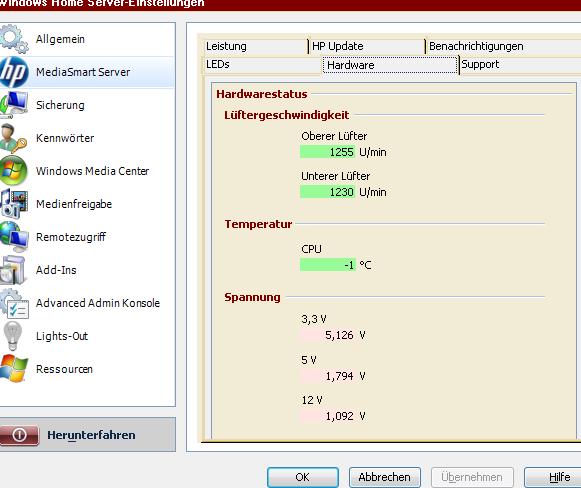Click the Herunterfahren shutdown button

point(88,435)
